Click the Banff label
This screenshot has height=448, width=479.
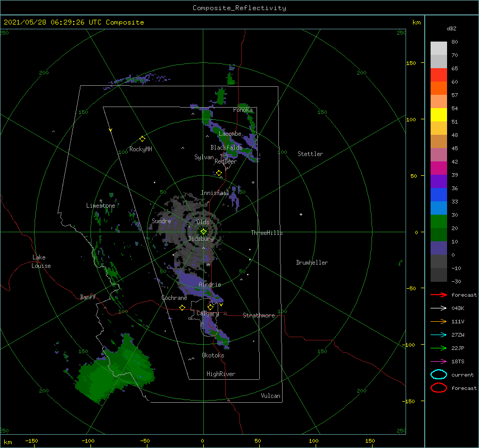point(88,297)
